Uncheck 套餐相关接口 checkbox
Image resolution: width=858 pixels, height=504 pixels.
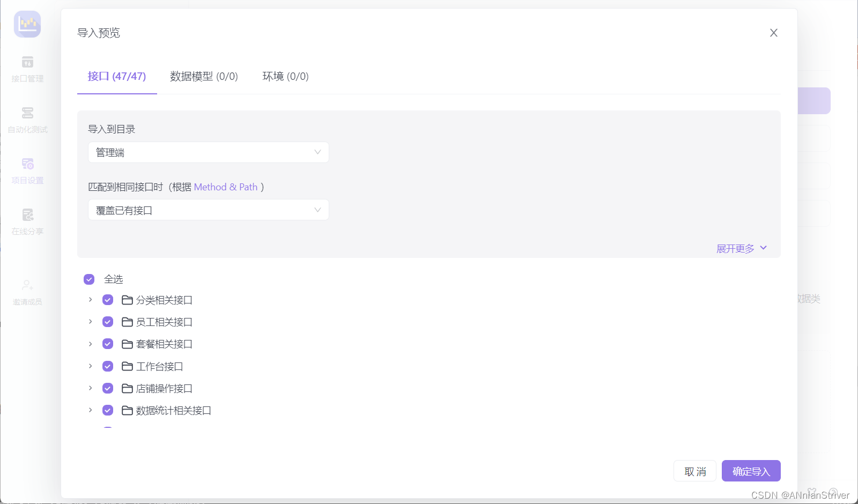[x=108, y=344]
